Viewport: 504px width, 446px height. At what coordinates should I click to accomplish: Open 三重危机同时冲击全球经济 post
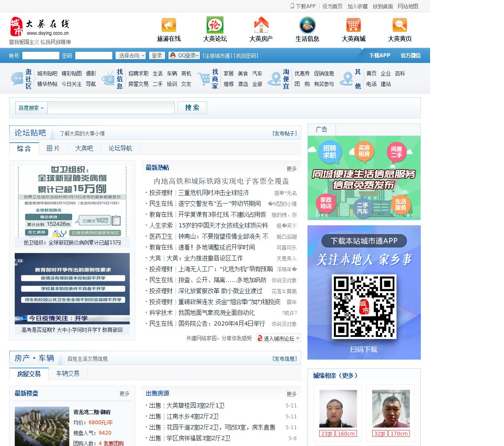point(214,193)
